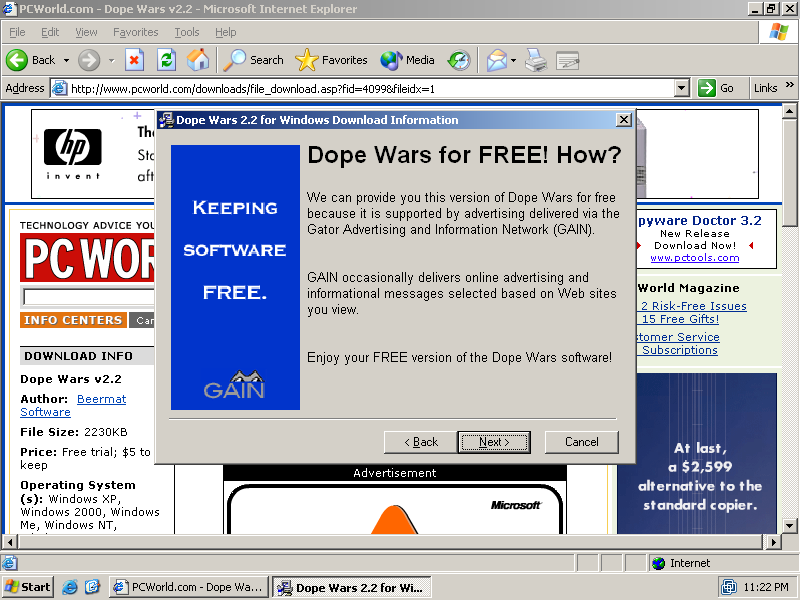The height and width of the screenshot is (600, 800).
Task: Click the Mail envelope icon
Action: coord(496,60)
